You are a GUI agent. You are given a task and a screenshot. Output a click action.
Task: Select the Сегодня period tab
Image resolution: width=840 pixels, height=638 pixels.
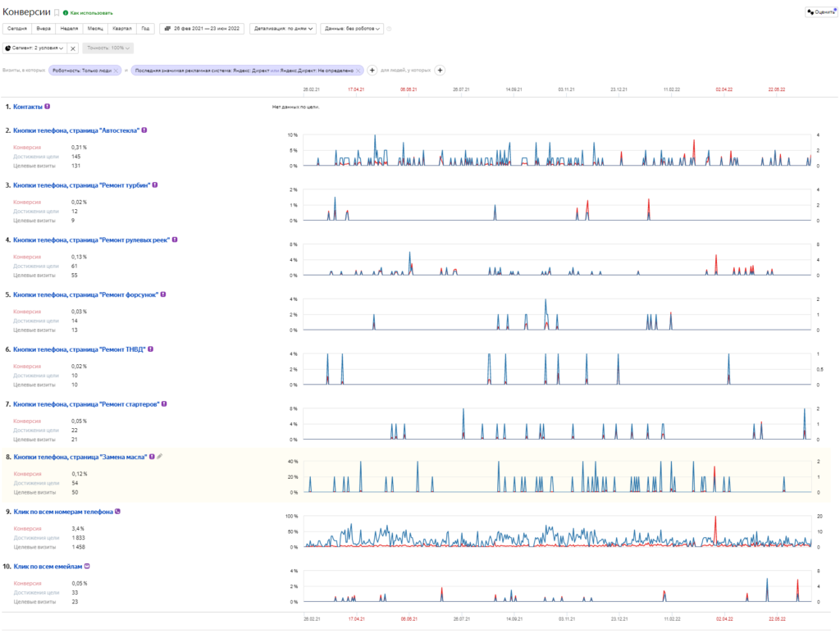[17, 29]
